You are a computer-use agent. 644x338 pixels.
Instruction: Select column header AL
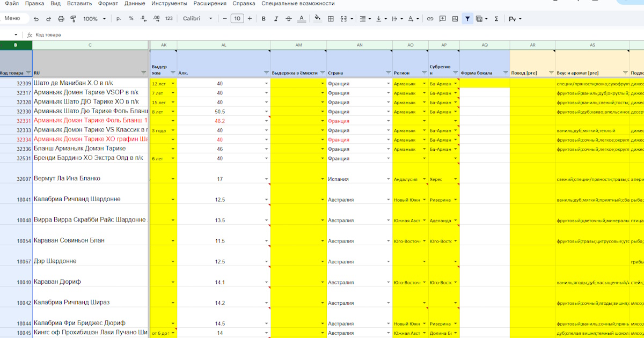point(224,45)
